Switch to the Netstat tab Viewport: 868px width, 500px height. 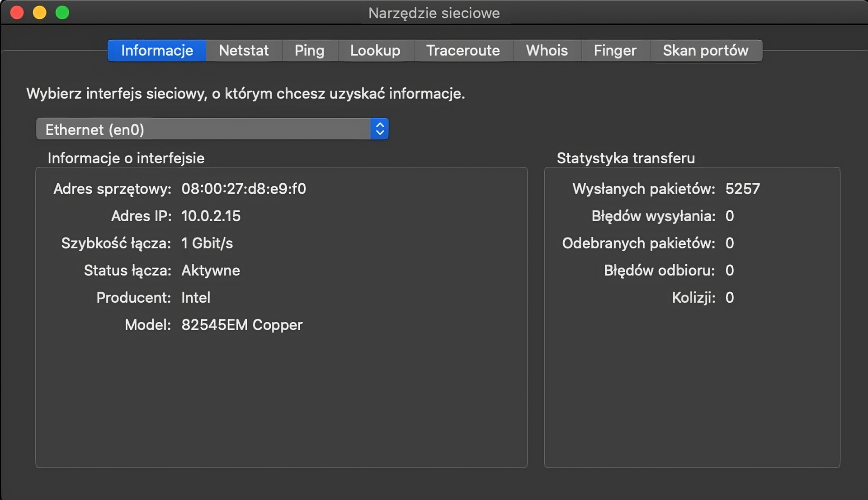click(244, 50)
